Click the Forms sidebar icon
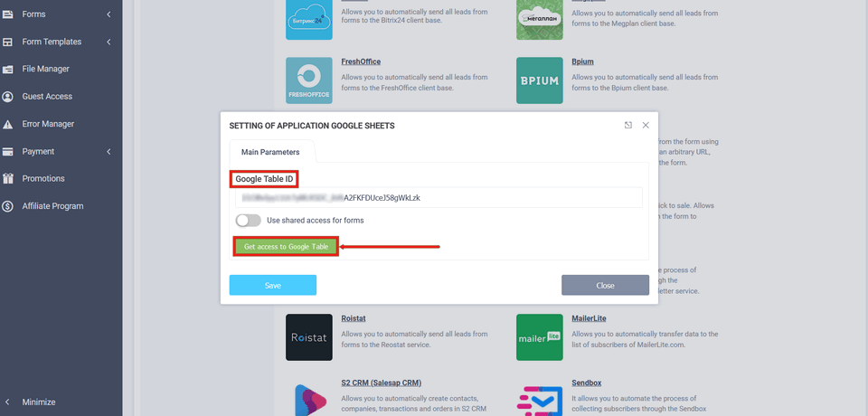 pos(8,14)
